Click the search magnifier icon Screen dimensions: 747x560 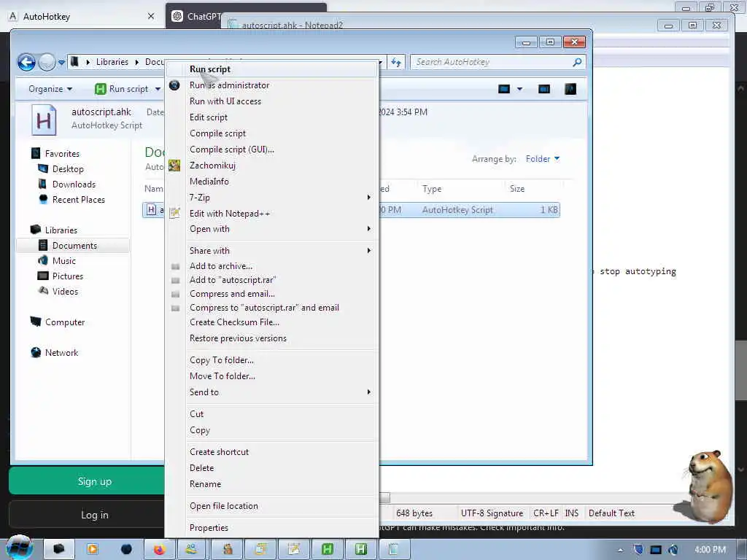click(x=577, y=62)
